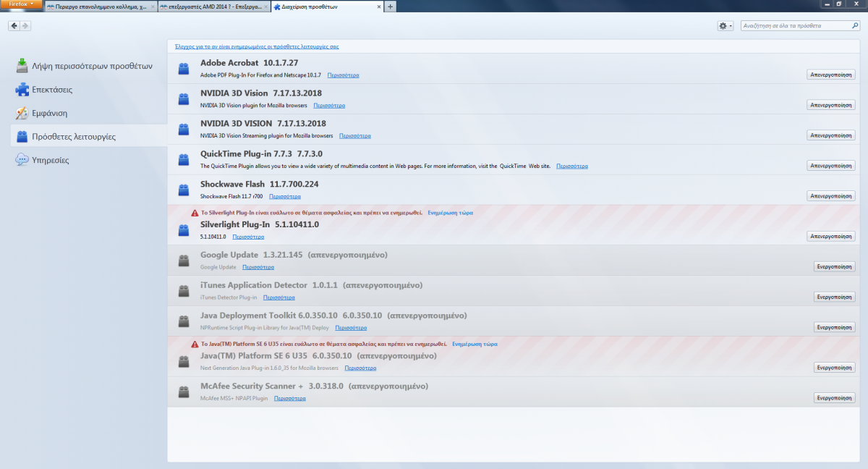Select the 'Διαχείριση προσθέτων' tab
Image resolution: width=868 pixels, height=469 pixels.
click(x=327, y=7)
